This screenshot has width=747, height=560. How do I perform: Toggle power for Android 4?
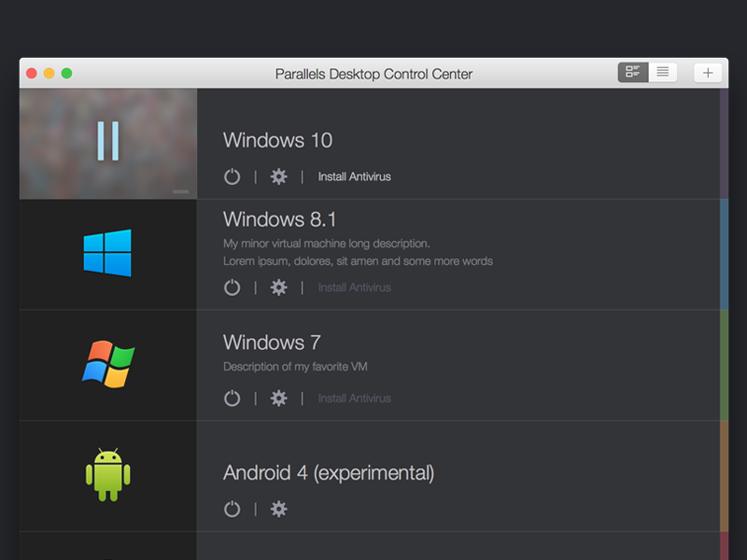click(232, 510)
